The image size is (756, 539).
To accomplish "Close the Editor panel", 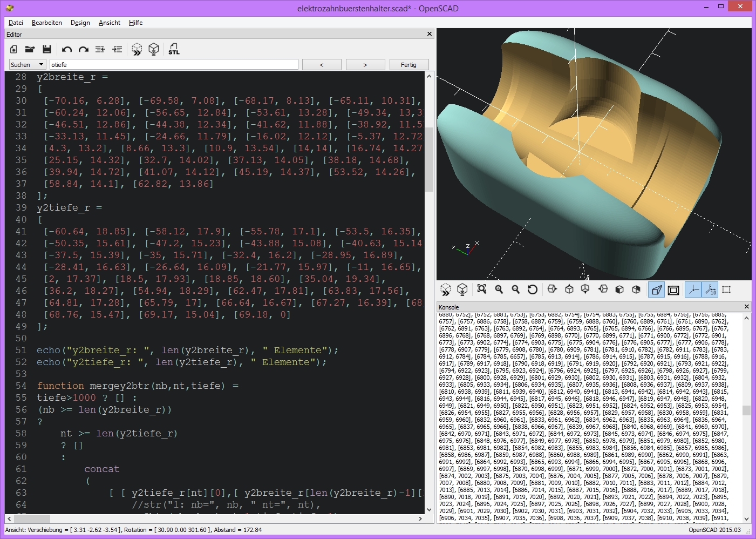I will point(430,34).
